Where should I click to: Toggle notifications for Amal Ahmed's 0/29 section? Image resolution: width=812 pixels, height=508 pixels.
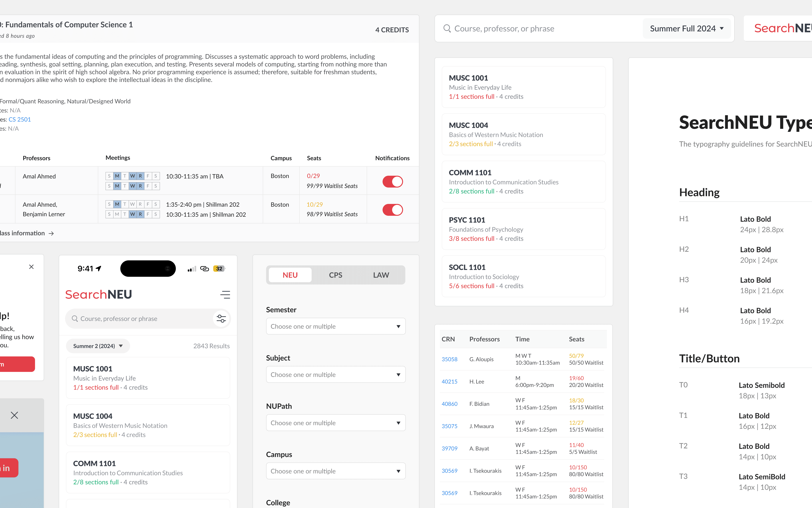tap(392, 181)
